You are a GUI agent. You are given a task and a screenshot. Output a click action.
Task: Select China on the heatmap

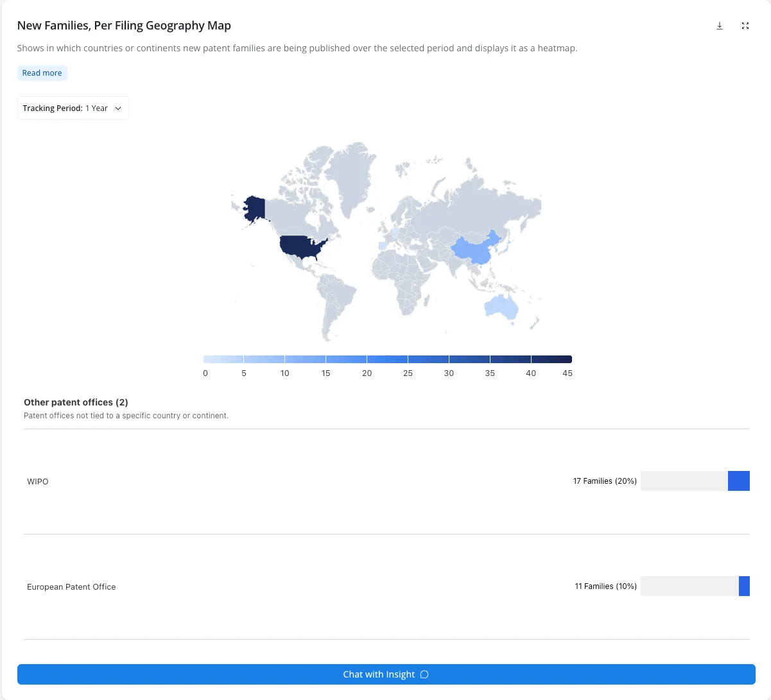coord(475,250)
